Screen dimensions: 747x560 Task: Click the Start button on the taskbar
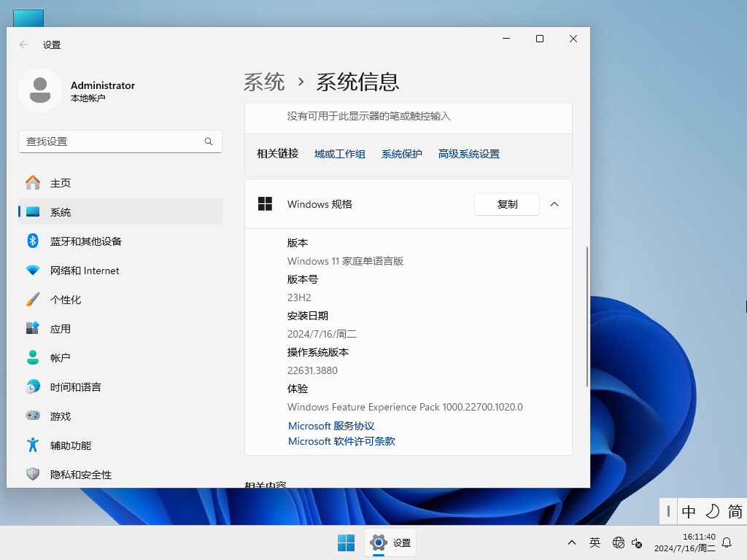click(x=346, y=542)
